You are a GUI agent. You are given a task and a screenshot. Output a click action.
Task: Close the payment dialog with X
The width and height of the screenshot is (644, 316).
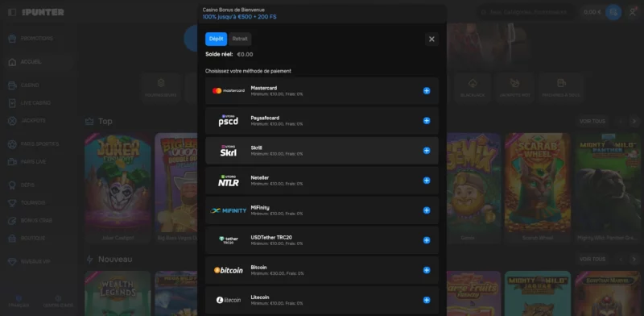coord(431,39)
